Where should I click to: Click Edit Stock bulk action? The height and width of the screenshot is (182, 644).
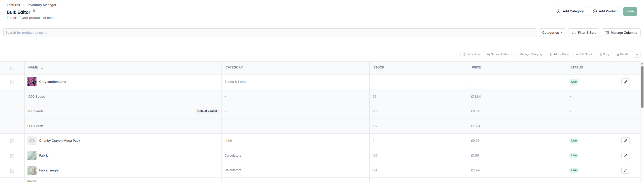tap(584, 54)
